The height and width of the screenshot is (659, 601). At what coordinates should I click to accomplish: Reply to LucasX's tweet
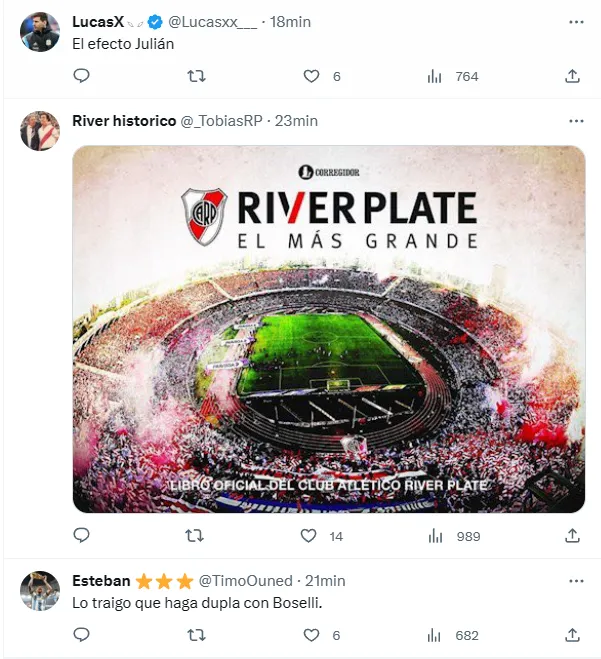[82, 76]
